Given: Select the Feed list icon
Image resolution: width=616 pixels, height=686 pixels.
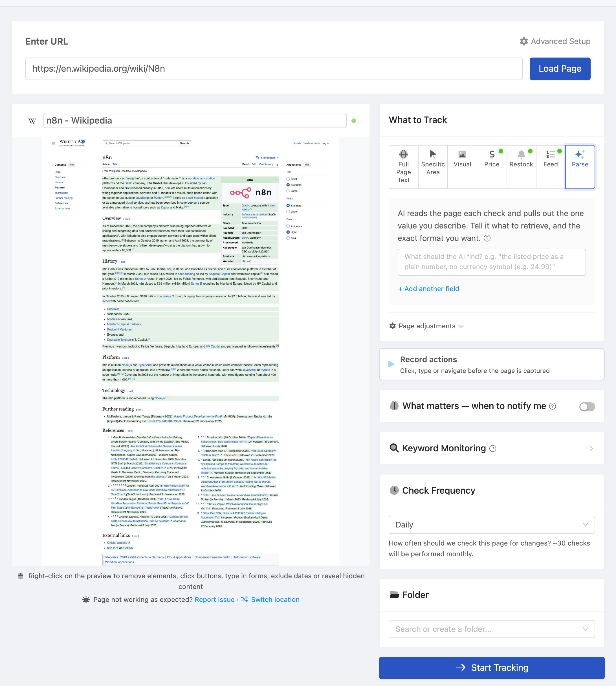Looking at the screenshot, I should point(550,154).
